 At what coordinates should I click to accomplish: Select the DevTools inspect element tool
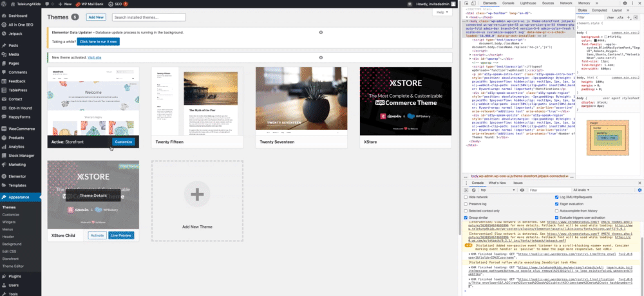pos(468,3)
